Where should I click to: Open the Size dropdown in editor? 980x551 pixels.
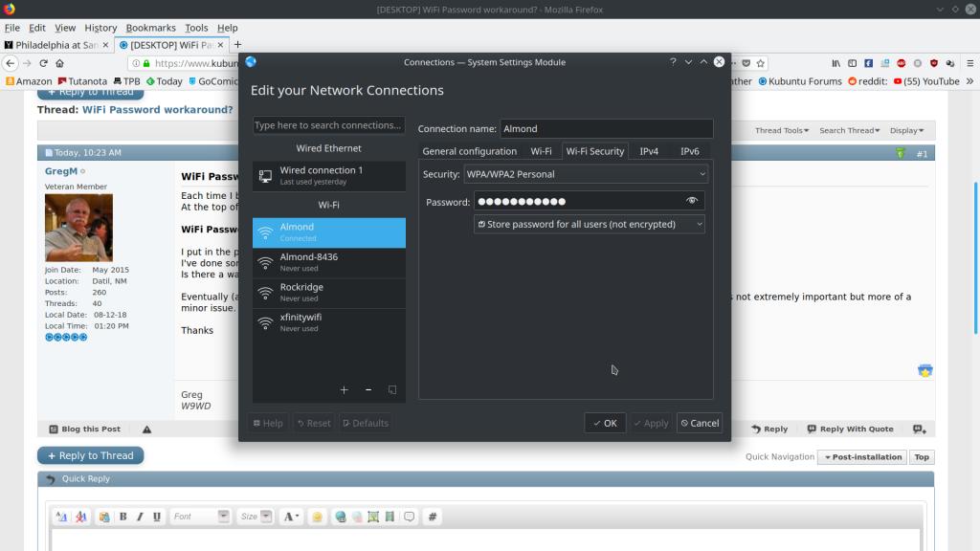point(256,517)
